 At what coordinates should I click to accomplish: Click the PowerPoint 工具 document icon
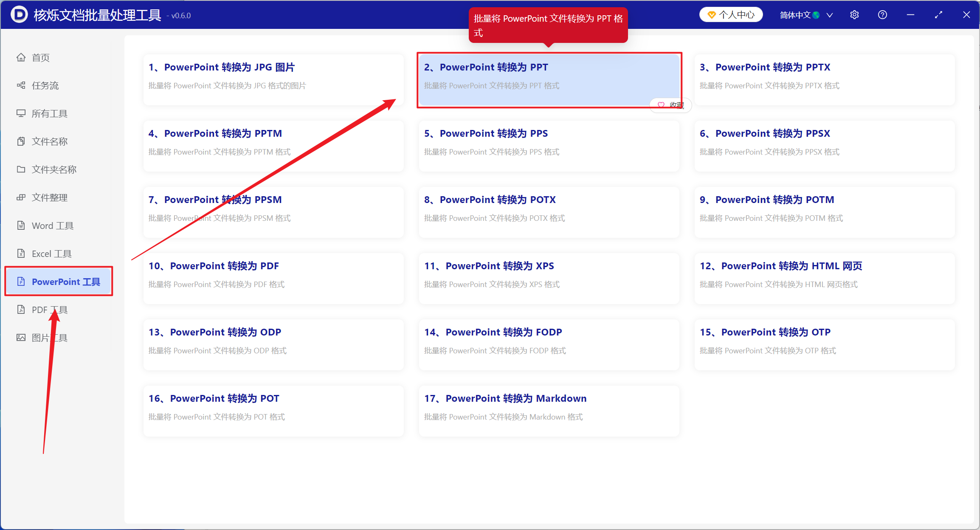[21, 282]
